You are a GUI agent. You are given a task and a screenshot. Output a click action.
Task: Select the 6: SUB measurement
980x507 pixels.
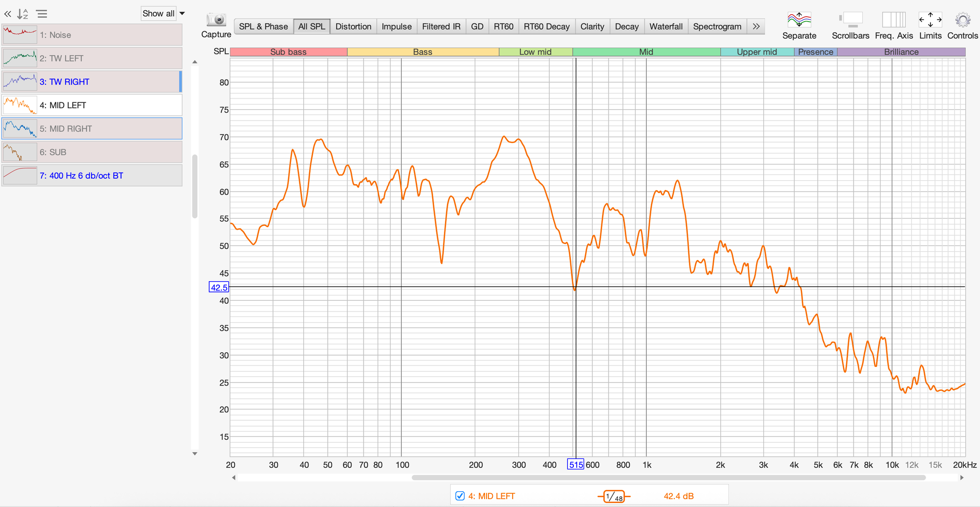click(92, 152)
